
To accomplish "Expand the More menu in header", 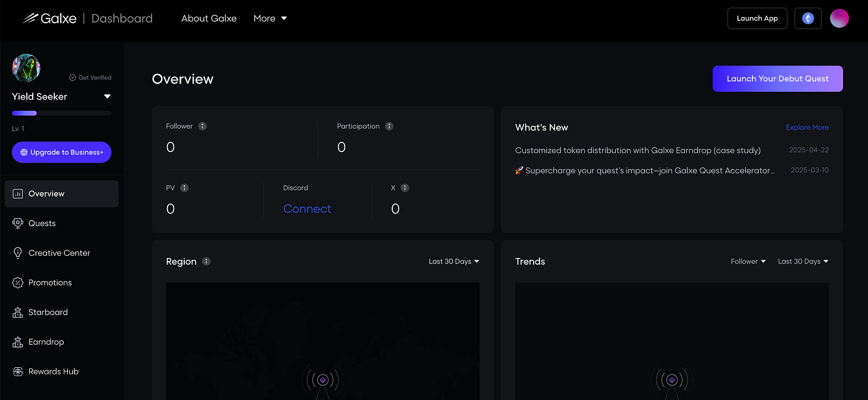I will tap(270, 18).
